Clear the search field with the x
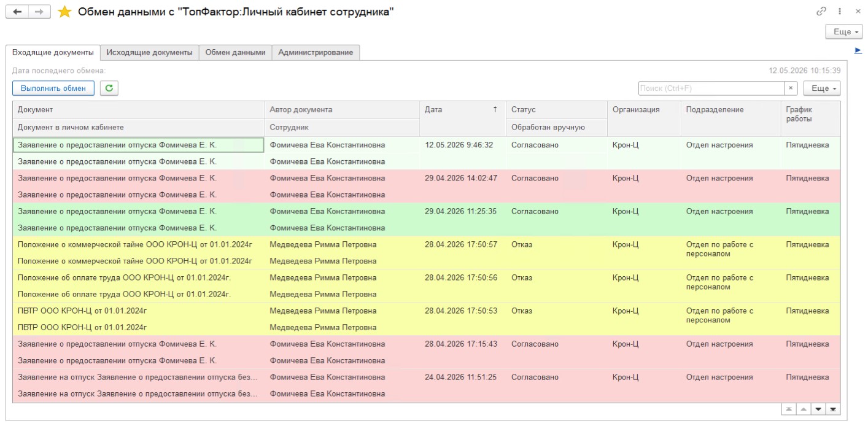This screenshot has width=868, height=426. (x=791, y=88)
